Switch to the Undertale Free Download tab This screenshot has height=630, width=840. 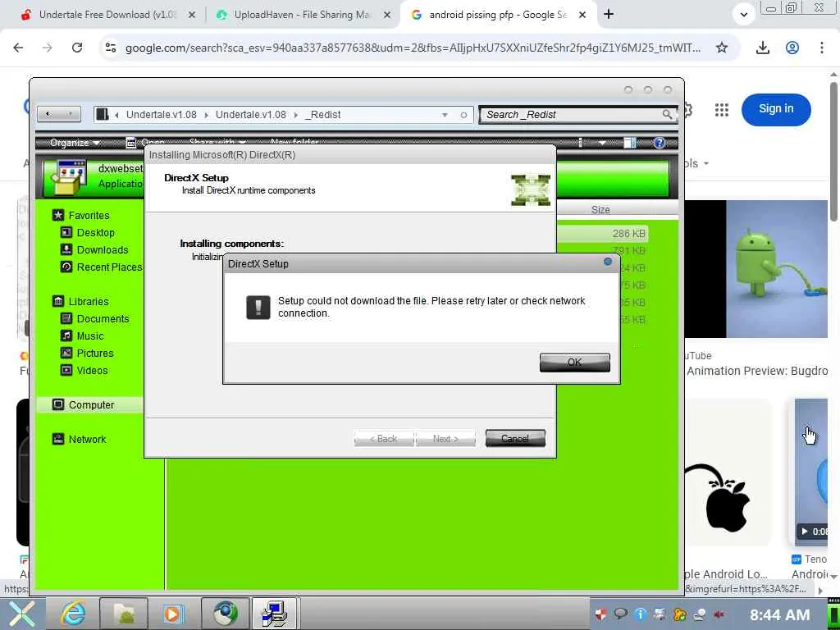click(107, 15)
